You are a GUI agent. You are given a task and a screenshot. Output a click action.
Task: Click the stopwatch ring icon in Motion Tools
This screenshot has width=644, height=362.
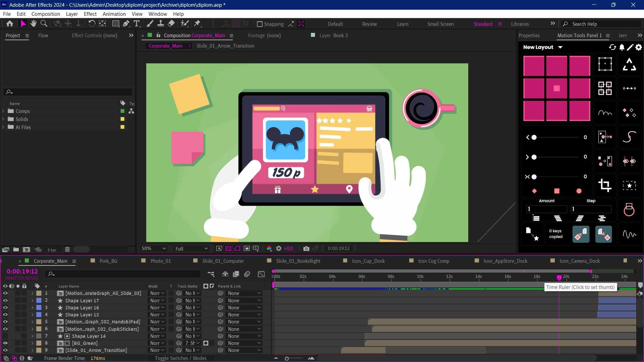pos(629,209)
